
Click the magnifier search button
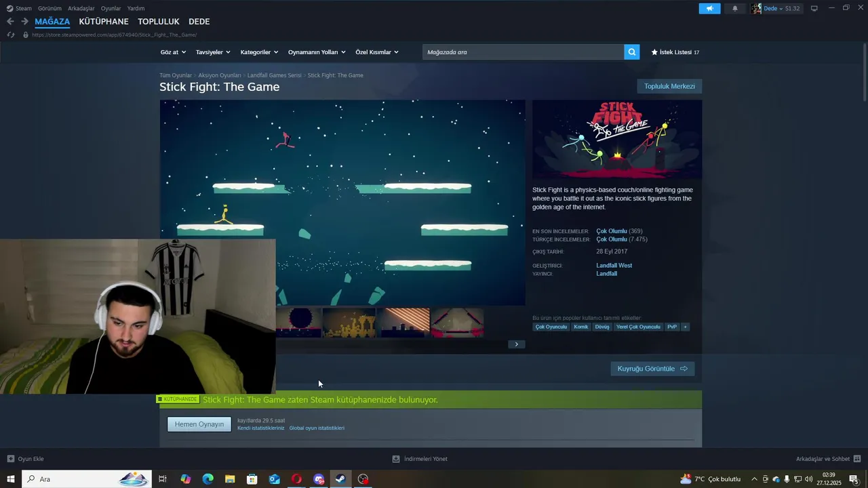pyautogui.click(x=632, y=52)
